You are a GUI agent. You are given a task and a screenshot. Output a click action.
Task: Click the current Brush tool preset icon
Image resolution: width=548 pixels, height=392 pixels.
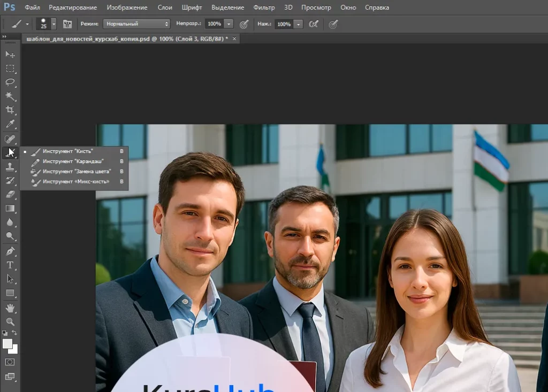tap(16, 24)
